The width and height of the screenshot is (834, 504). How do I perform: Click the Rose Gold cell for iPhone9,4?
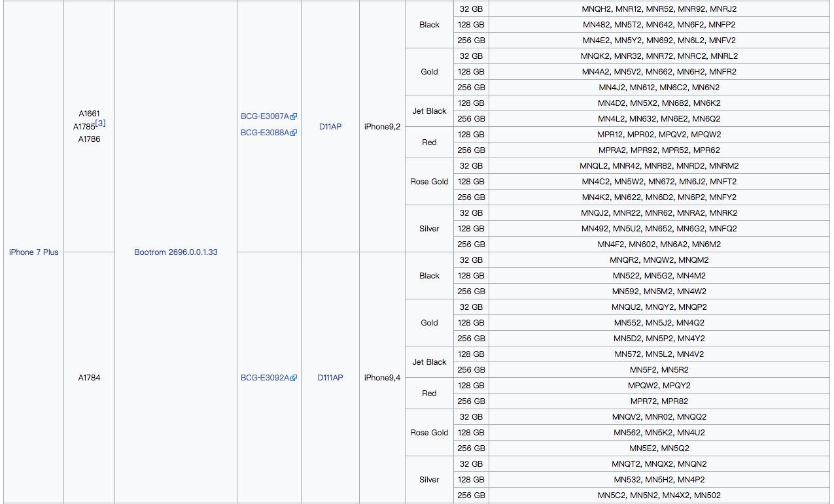pos(429,433)
